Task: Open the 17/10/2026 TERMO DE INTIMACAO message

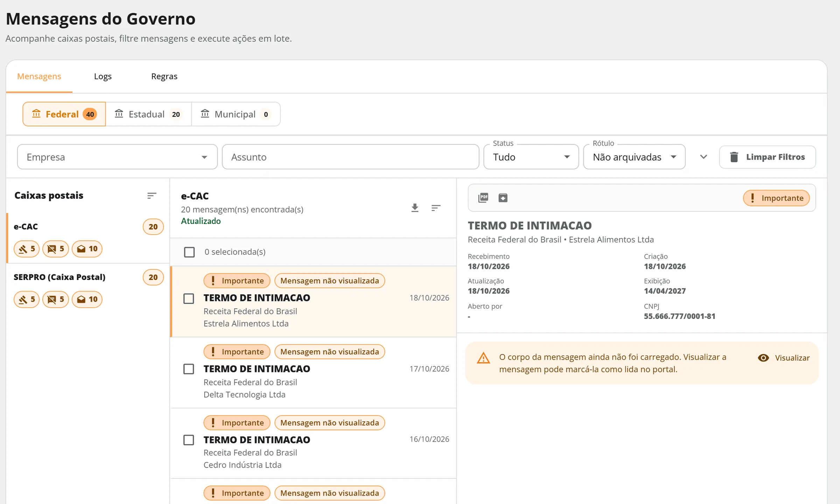Action: coord(313,373)
